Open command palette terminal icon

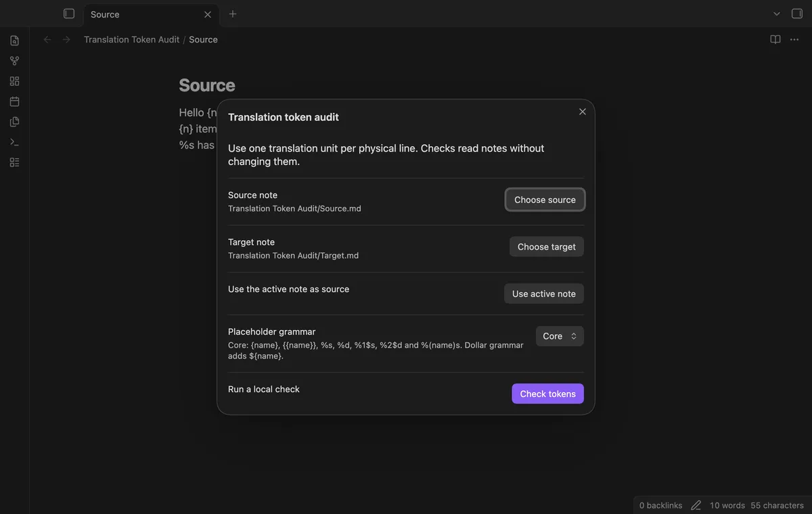(x=14, y=142)
